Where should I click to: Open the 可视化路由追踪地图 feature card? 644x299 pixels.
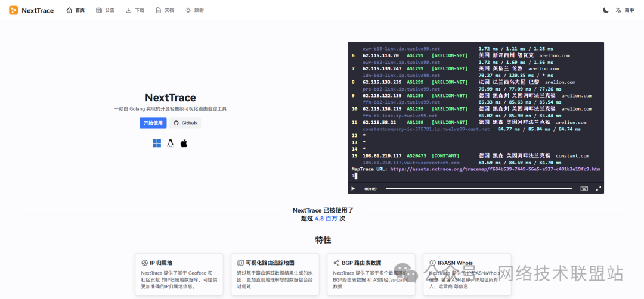tap(275, 275)
